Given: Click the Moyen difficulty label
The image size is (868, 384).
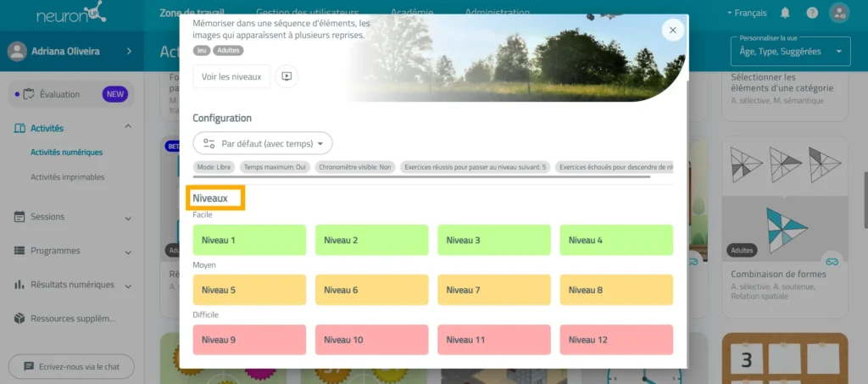Looking at the screenshot, I should tap(204, 265).
